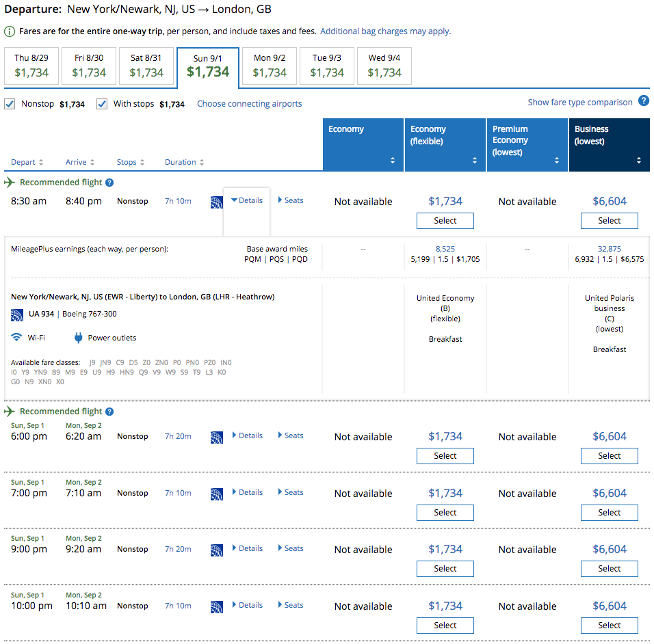Select the Thu 8/29 date tab
654x644 pixels.
[x=31, y=66]
